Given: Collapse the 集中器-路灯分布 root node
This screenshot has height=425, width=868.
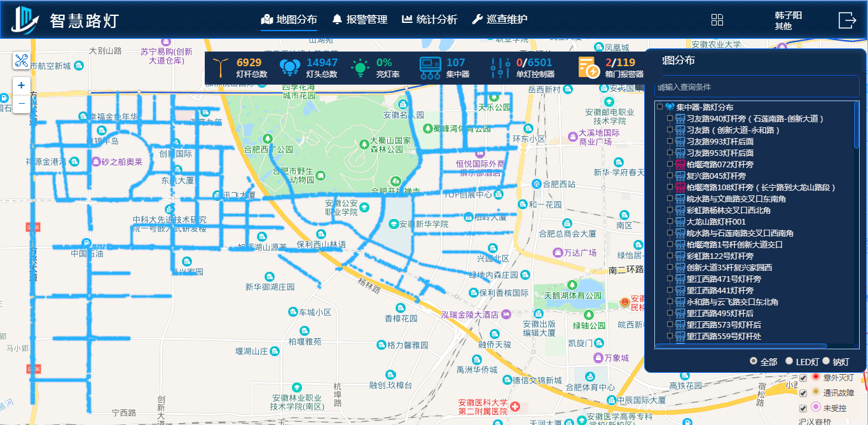Looking at the screenshot, I should (x=660, y=107).
